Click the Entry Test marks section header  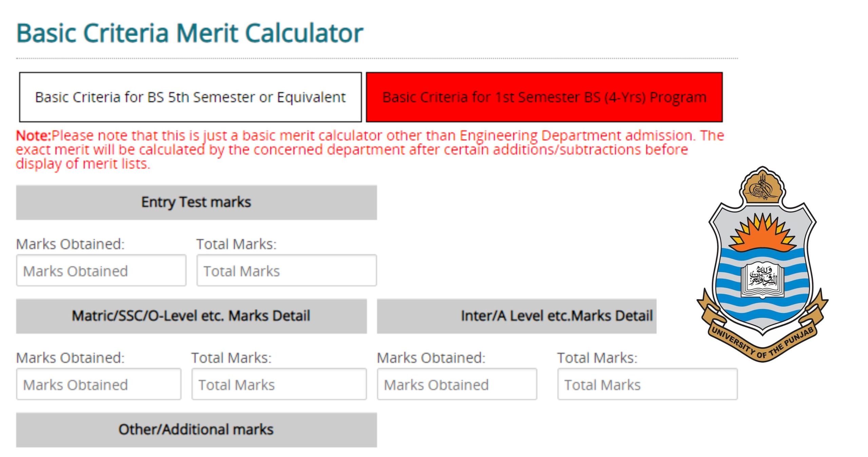(197, 202)
